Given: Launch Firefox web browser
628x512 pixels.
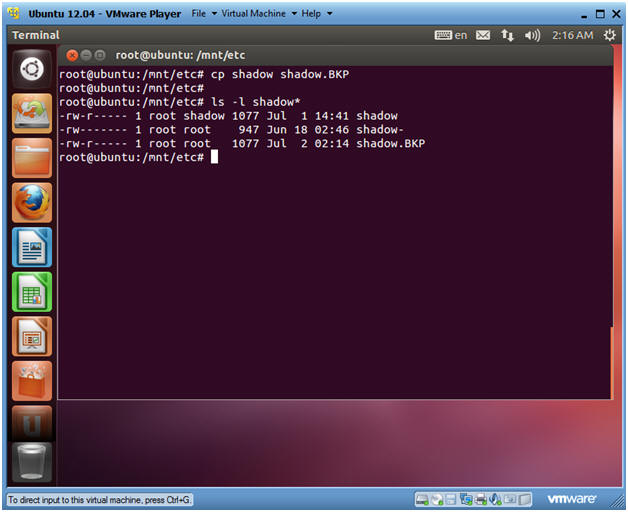Looking at the screenshot, I should pos(32,202).
